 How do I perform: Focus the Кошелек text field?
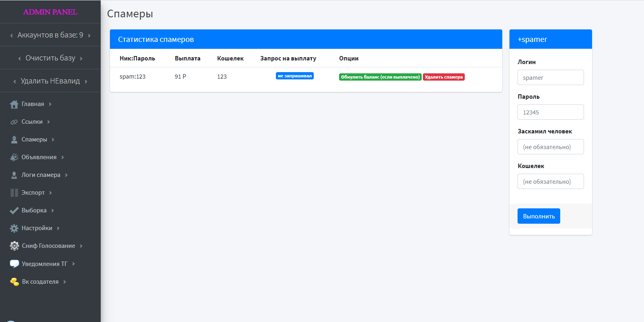tap(550, 181)
